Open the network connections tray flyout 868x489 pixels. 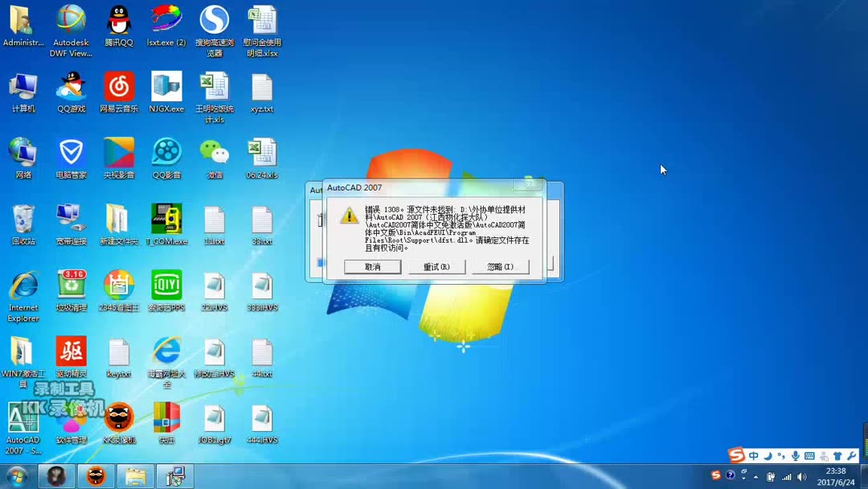tap(786, 476)
